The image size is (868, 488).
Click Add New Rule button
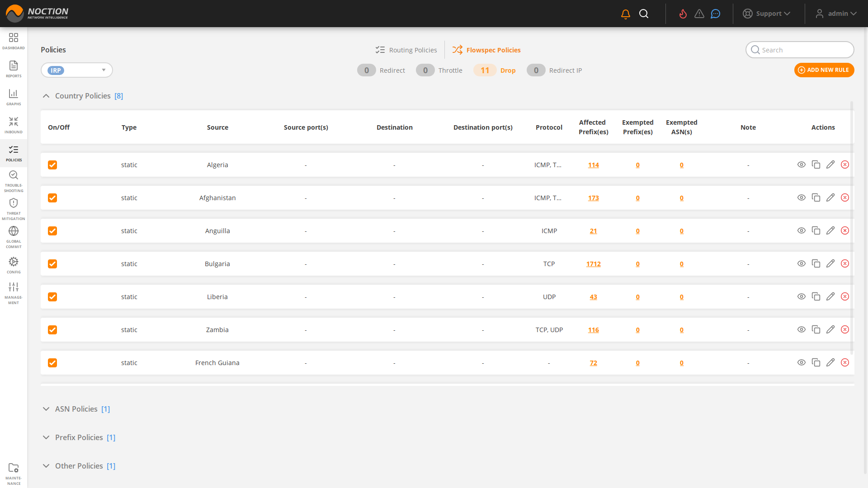coord(824,70)
